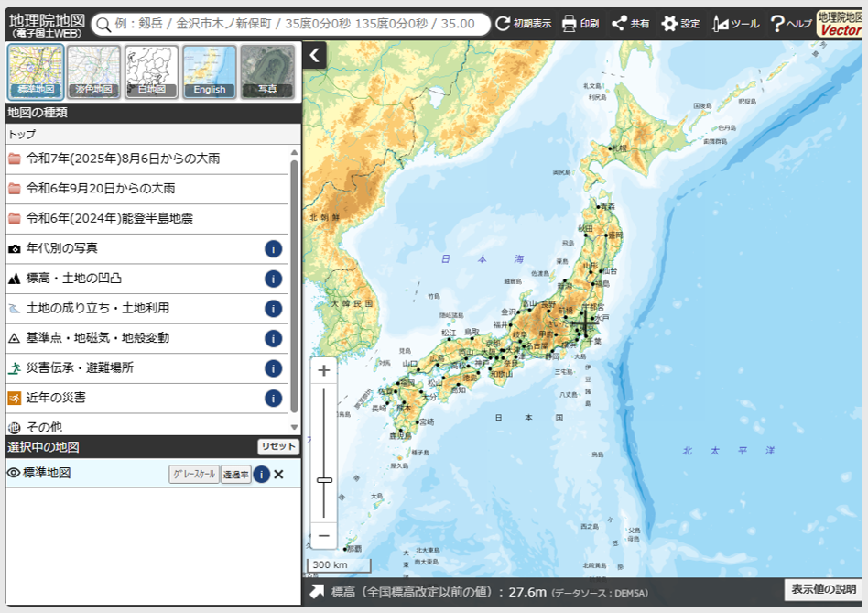Open folder 令和6年(2024年)能登半島地震
This screenshot has height=613, width=868.
[x=147, y=219]
